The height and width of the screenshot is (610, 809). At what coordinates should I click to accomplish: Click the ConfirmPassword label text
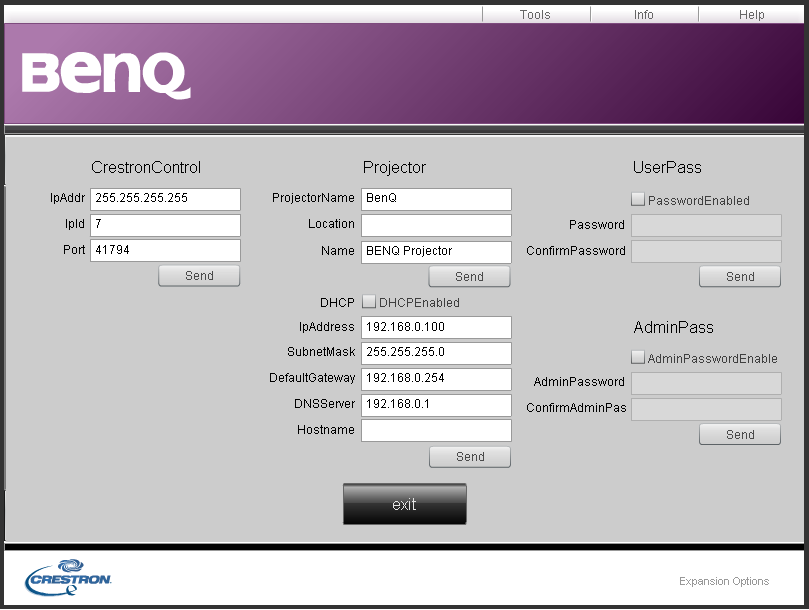click(x=576, y=250)
